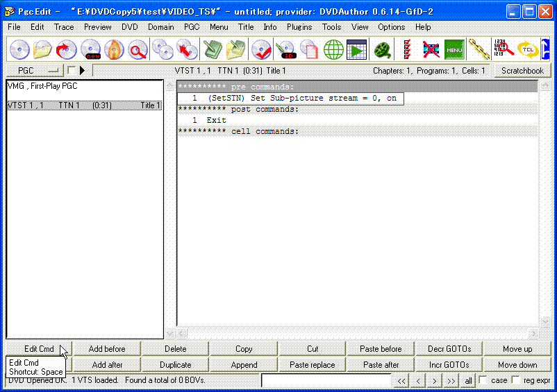Click the yellow TCL icon
This screenshot has width=557, height=392.
pyautogui.click(x=528, y=49)
